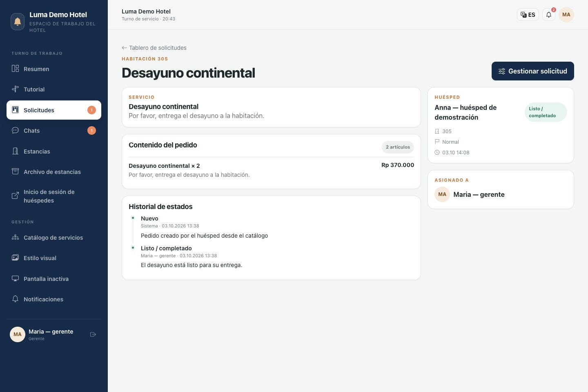Click the Inicio de sesión de huéspedes icon

tap(15, 196)
